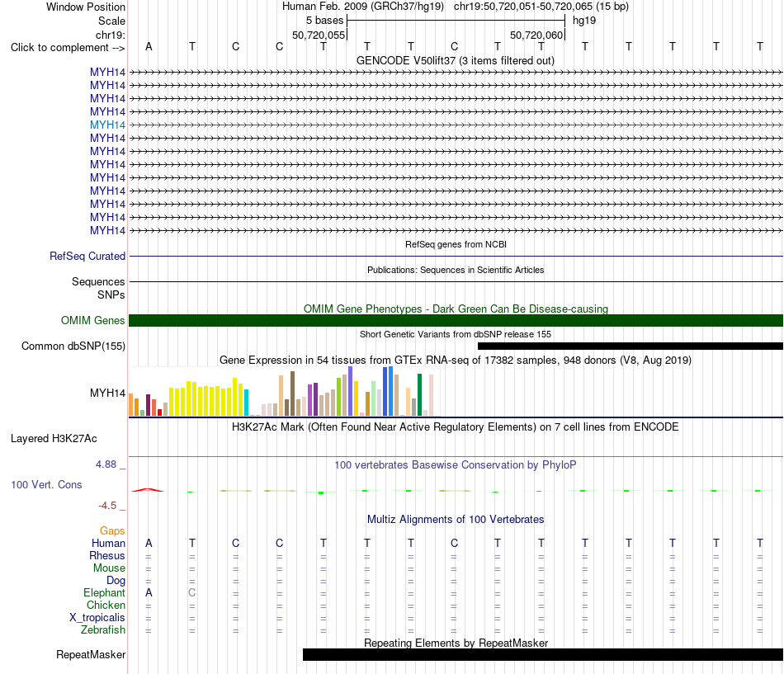The width and height of the screenshot is (784, 674).
Task: Click the -4.5 PhyloP lower scale value
Action: coord(107,506)
